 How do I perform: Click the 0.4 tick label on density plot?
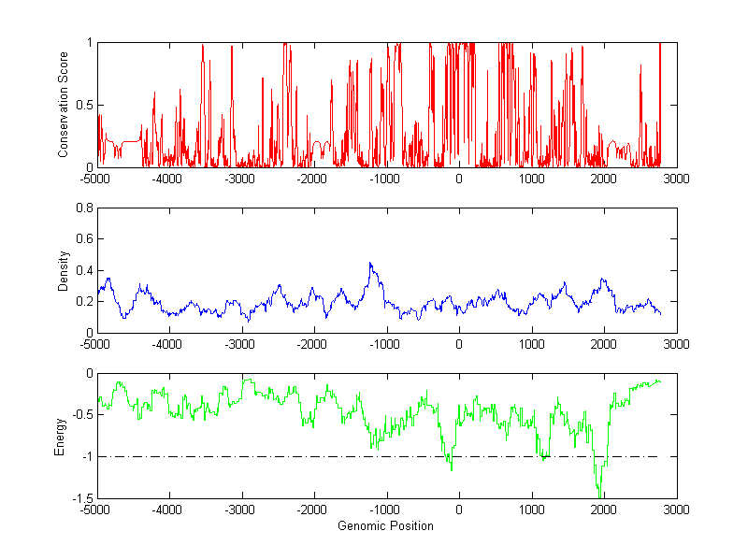click(84, 270)
